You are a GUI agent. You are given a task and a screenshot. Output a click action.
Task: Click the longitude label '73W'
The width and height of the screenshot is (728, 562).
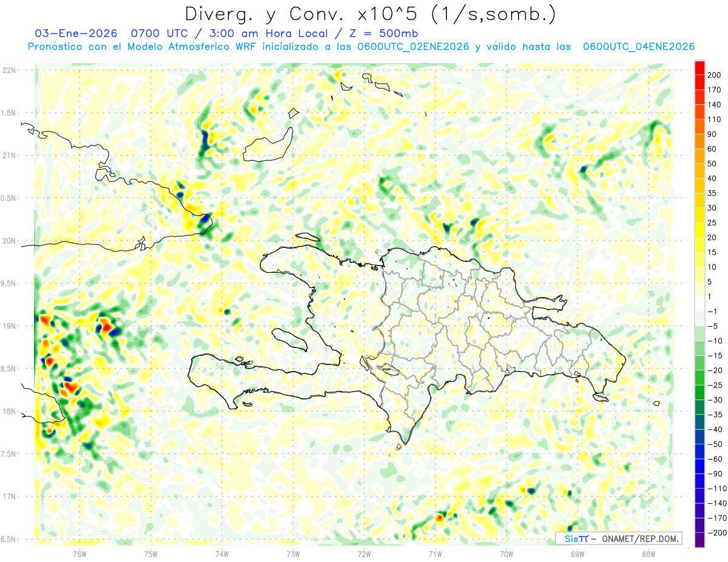tap(293, 554)
